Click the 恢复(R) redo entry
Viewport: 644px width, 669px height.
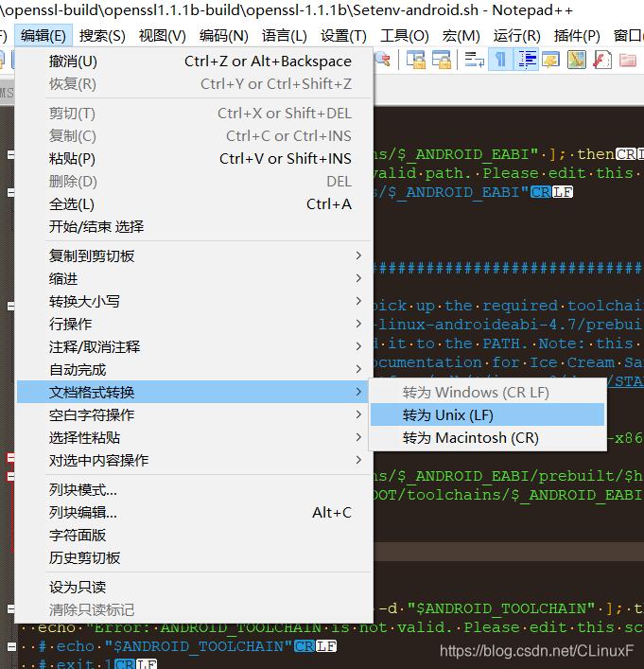pyautogui.click(x=193, y=84)
